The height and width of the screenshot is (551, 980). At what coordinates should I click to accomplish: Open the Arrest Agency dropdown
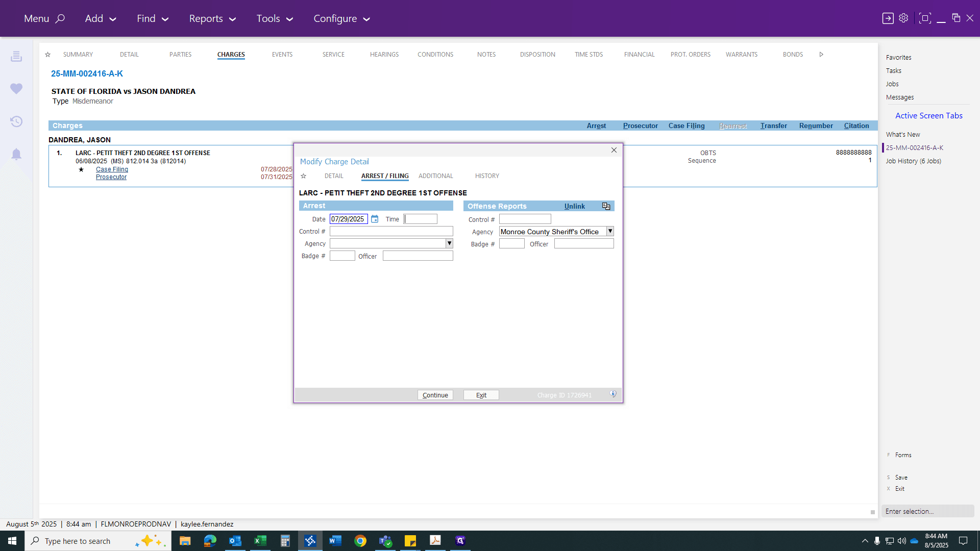(449, 243)
